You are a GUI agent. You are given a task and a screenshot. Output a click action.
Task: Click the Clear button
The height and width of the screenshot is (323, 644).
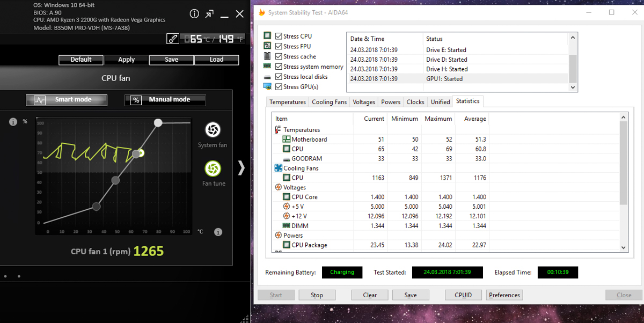click(370, 295)
